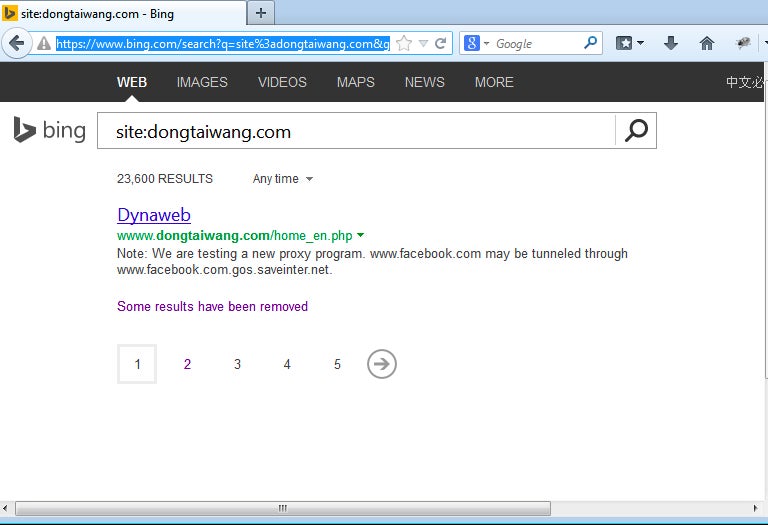
Task: Go back with the browser back arrow
Action: (17, 44)
